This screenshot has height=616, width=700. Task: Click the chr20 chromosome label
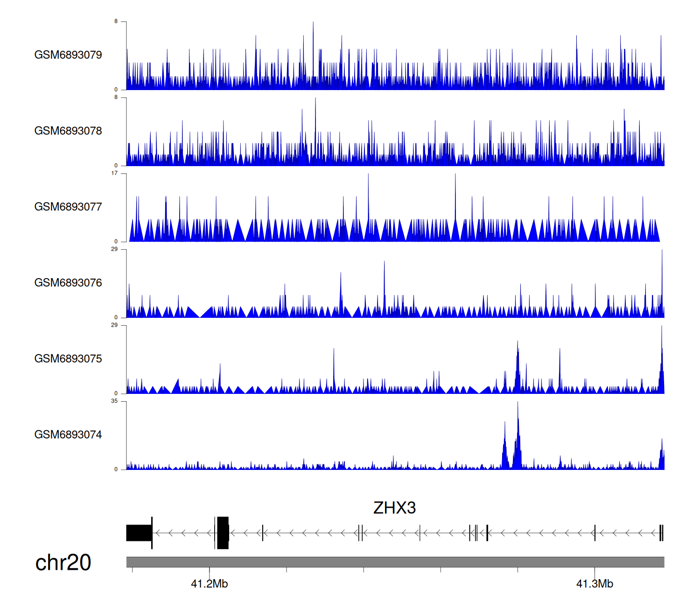coord(63,563)
